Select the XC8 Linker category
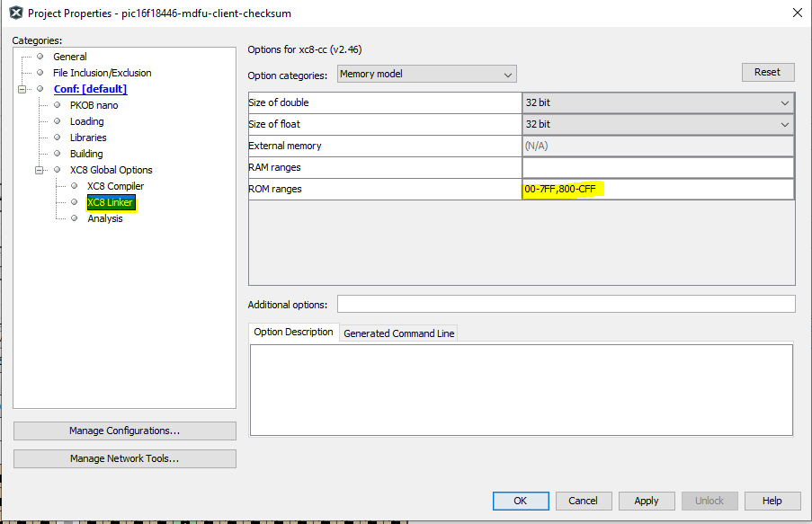Image resolution: width=812 pixels, height=524 pixels. click(x=111, y=202)
